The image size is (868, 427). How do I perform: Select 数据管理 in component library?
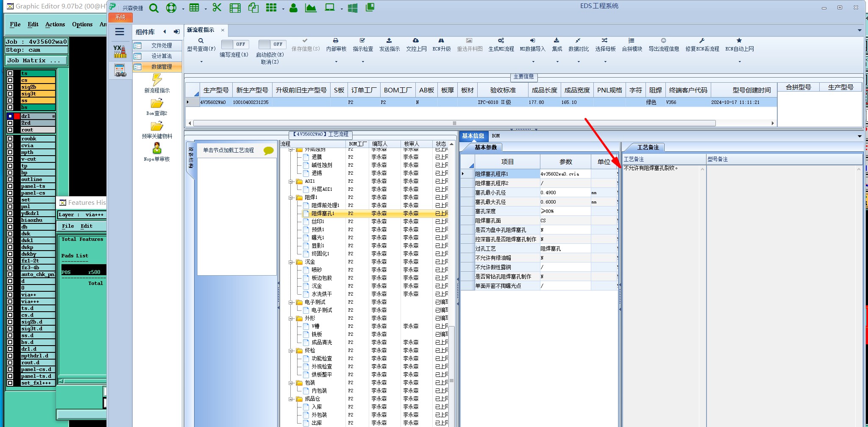[x=157, y=67]
